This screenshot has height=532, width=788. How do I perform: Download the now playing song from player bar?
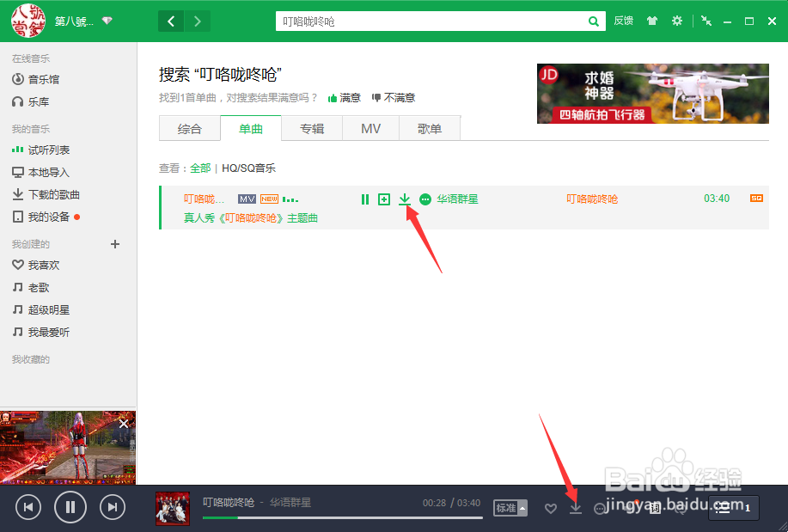coord(576,508)
